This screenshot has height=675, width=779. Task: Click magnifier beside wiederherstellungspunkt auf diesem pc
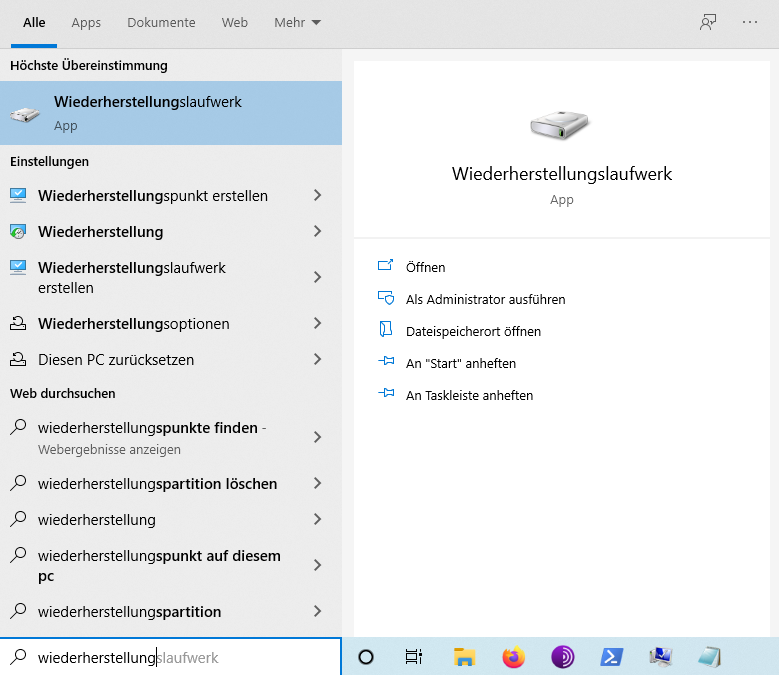(x=18, y=555)
